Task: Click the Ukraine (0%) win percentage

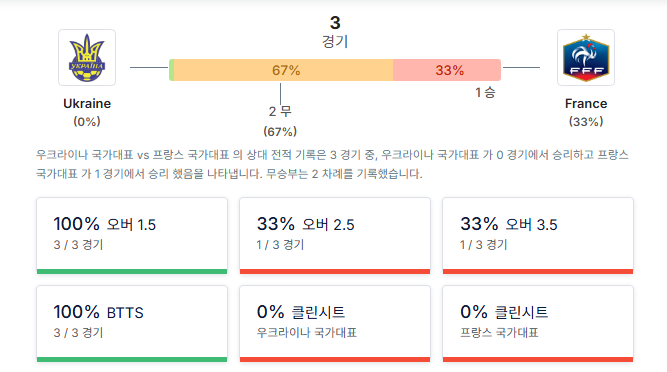Action: [x=87, y=122]
